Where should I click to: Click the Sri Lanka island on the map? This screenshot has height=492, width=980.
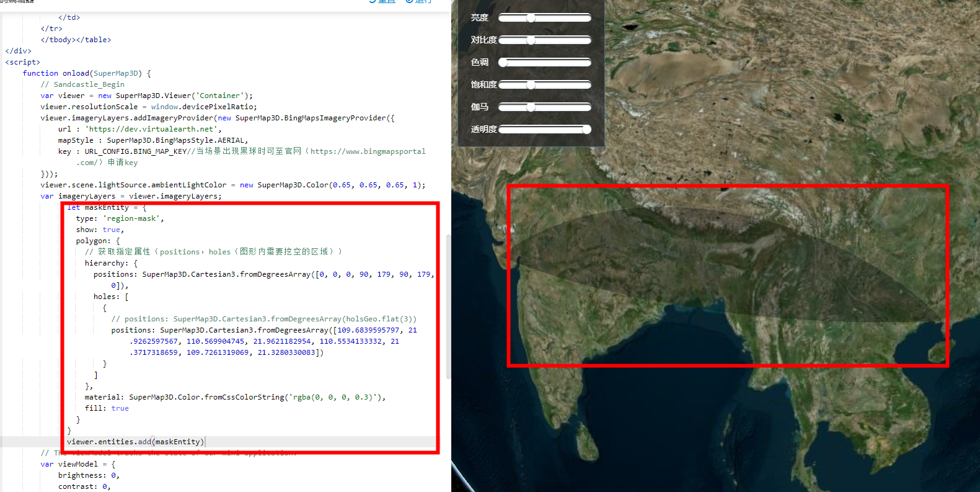click(588, 439)
